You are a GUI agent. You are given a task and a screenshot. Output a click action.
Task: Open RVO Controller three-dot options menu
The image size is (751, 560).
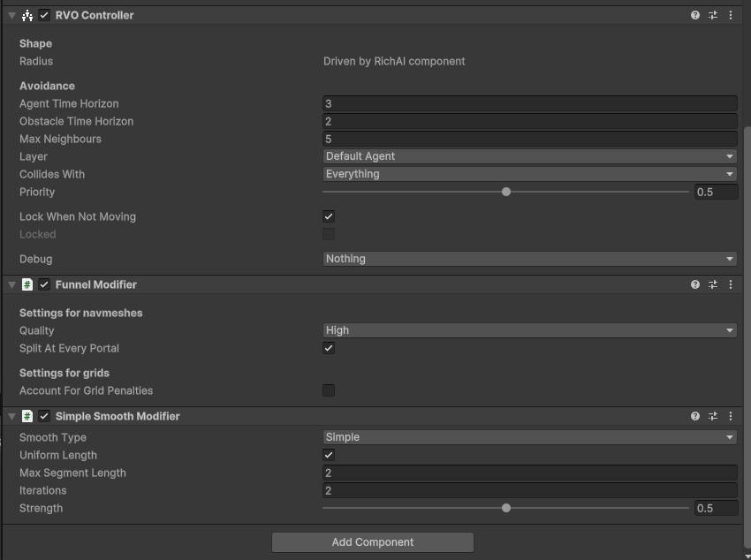pyautogui.click(x=731, y=15)
